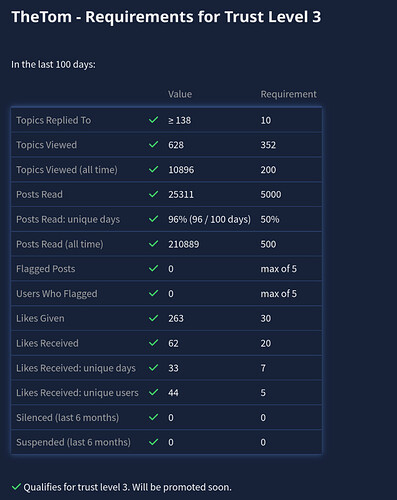
Task: Click the checkmark beside Likes Received unique users
Action: [x=153, y=392]
